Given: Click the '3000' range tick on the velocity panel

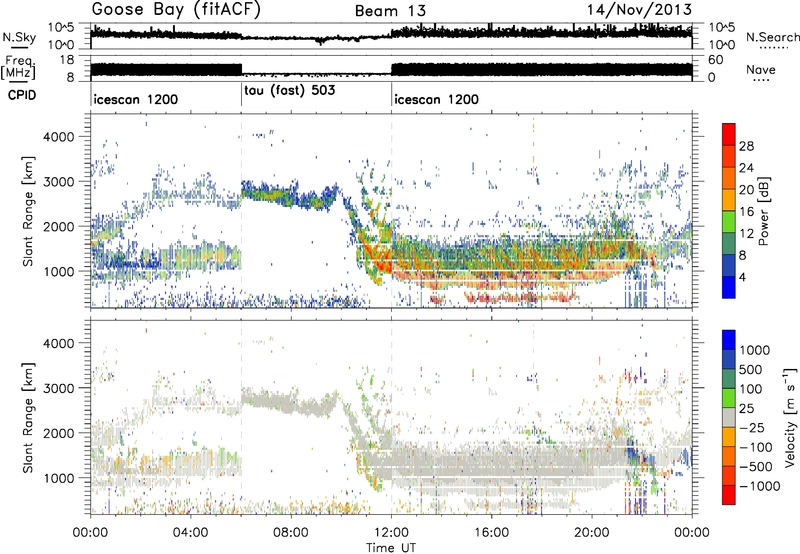Looking at the screenshot, I should [x=58, y=388].
